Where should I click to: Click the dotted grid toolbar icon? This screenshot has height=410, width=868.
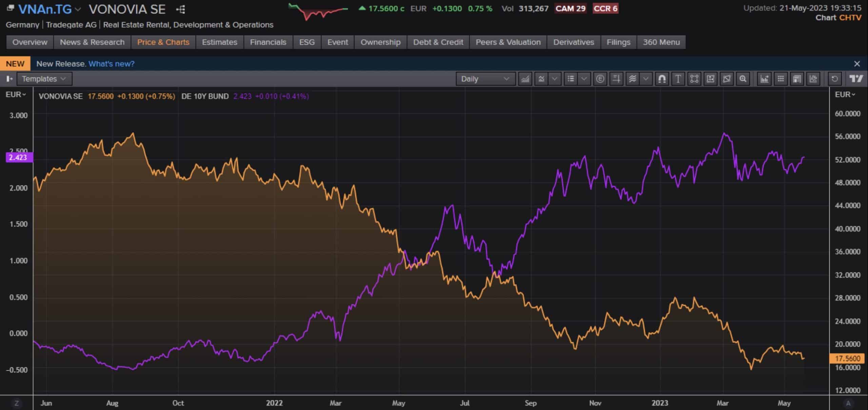(781, 79)
